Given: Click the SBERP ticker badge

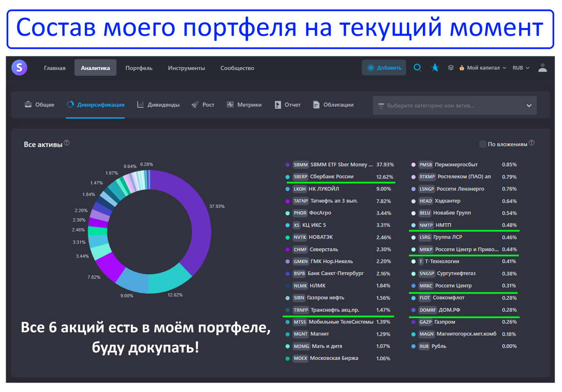Looking at the screenshot, I should 300,177.
